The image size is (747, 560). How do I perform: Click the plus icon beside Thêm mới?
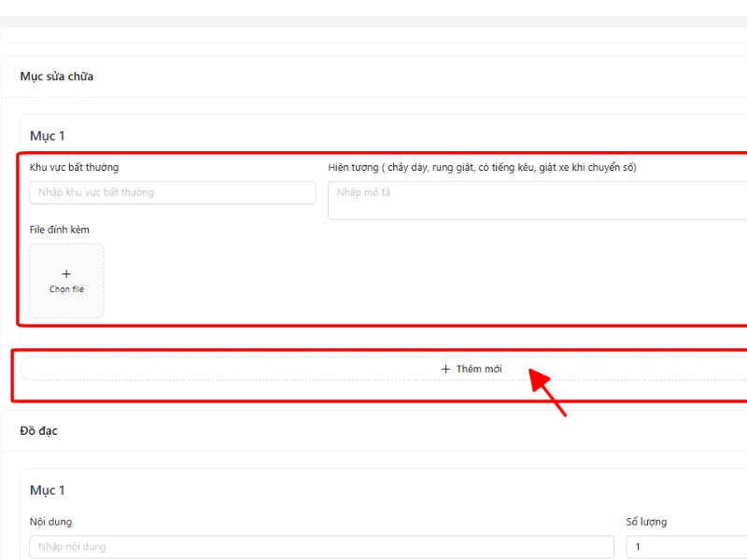pyautogui.click(x=445, y=369)
